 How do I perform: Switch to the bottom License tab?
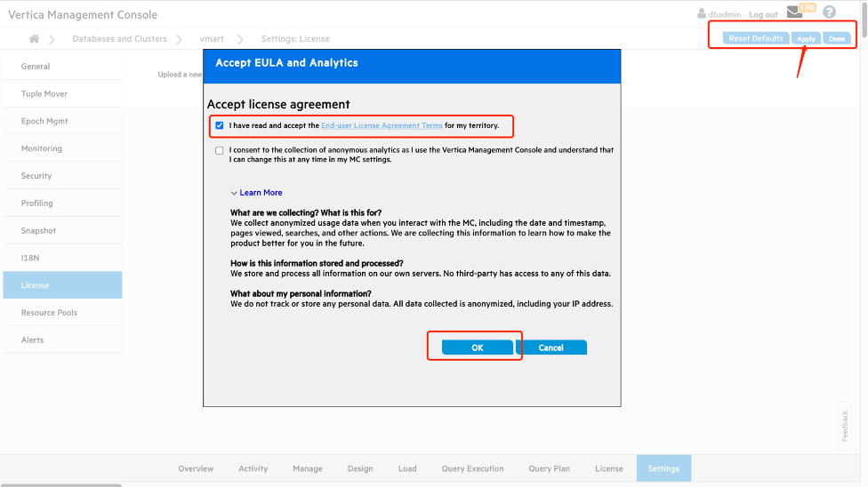pyautogui.click(x=609, y=468)
